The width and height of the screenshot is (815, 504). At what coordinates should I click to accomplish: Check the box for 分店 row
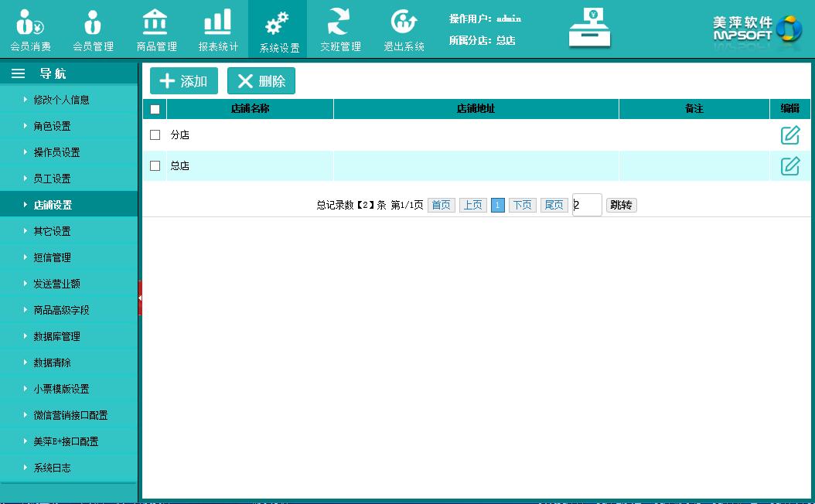(155, 135)
